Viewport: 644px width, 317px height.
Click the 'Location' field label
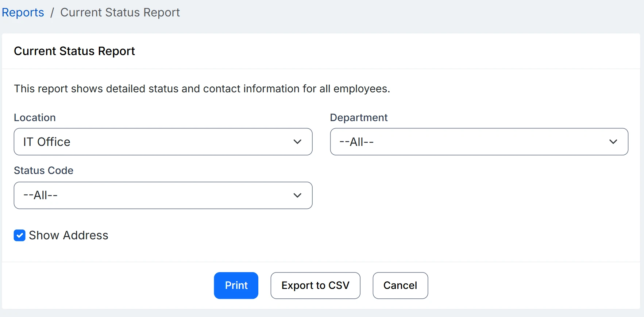pos(35,117)
